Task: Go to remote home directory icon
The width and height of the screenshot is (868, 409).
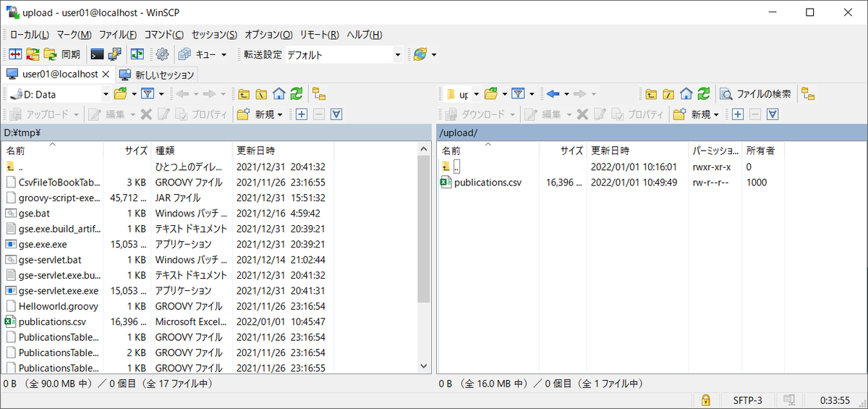Action: tap(686, 93)
